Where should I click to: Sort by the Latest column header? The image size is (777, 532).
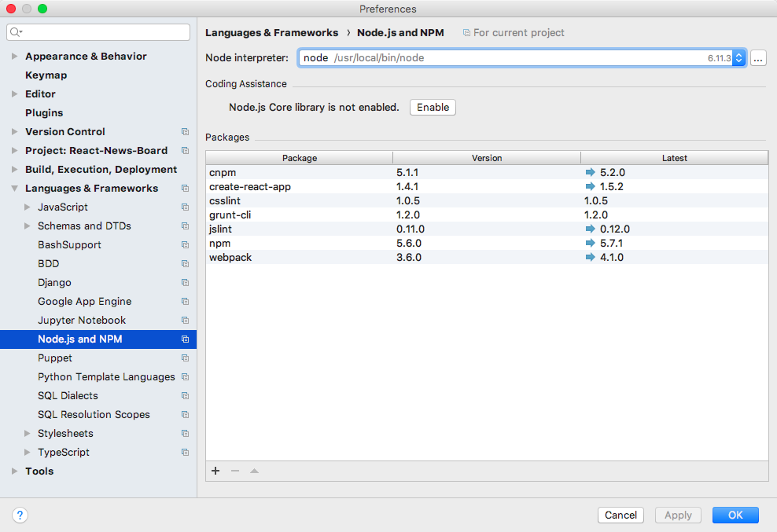675,158
